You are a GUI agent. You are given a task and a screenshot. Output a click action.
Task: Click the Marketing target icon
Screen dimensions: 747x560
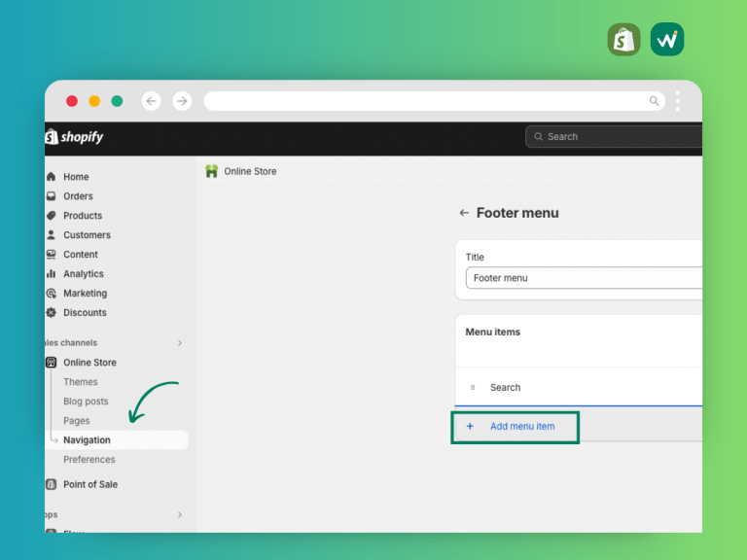click(x=52, y=294)
